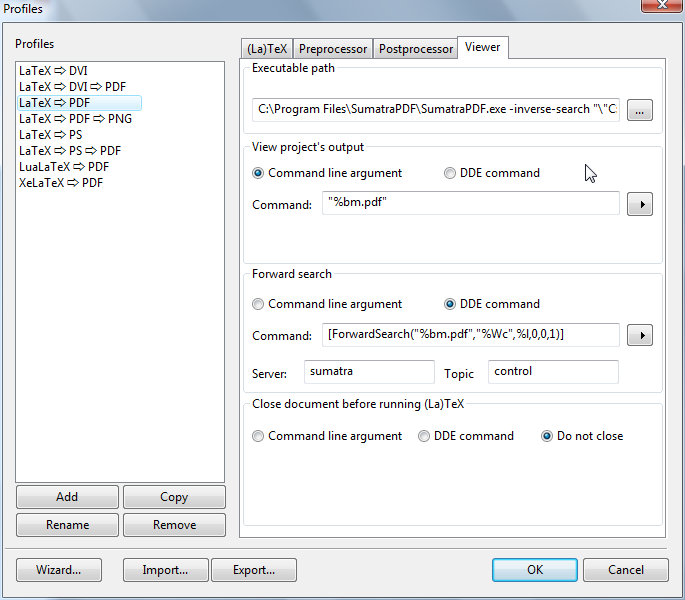The width and height of the screenshot is (685, 600).
Task: Open browse button for executable path
Action: [640, 110]
